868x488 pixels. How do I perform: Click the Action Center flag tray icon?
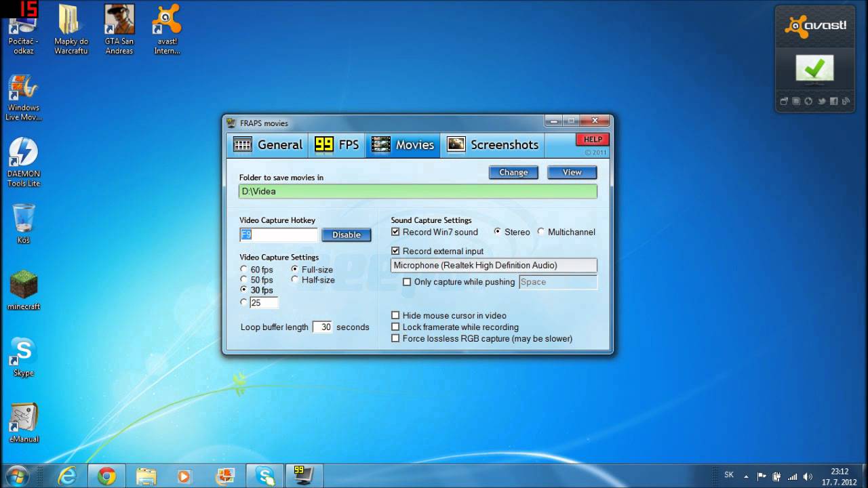pos(762,476)
